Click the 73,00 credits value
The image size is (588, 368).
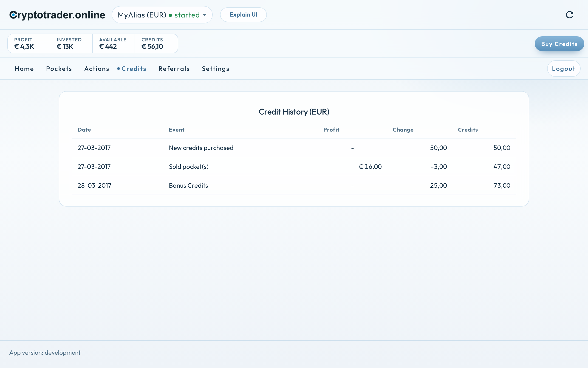click(x=502, y=185)
